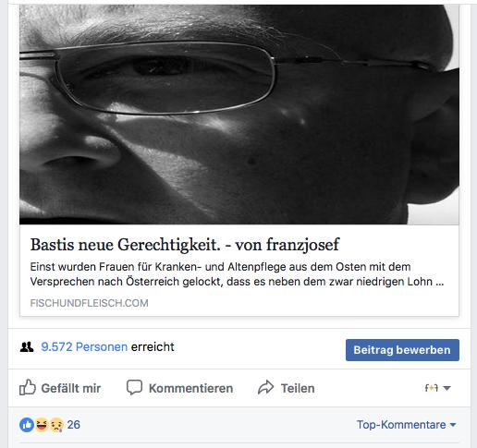Open the 9.572 Personen reach link
This screenshot has width=477, height=448.
coord(84,347)
